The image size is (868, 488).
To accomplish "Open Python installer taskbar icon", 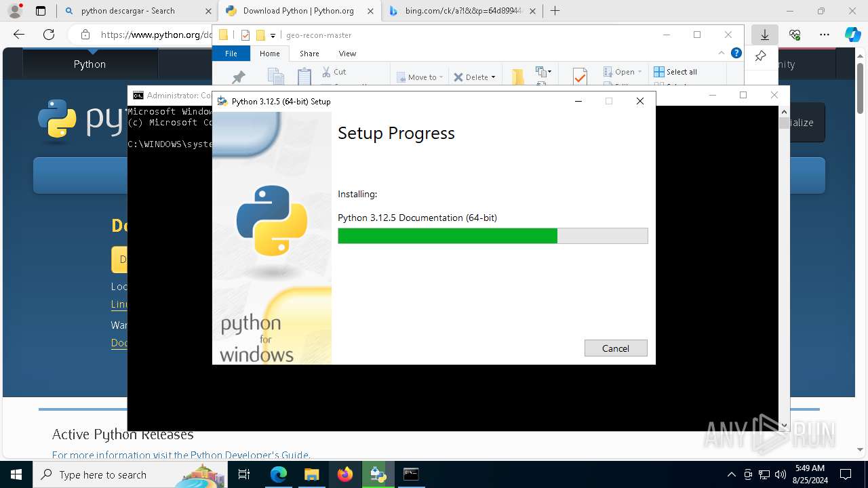I will point(378,474).
